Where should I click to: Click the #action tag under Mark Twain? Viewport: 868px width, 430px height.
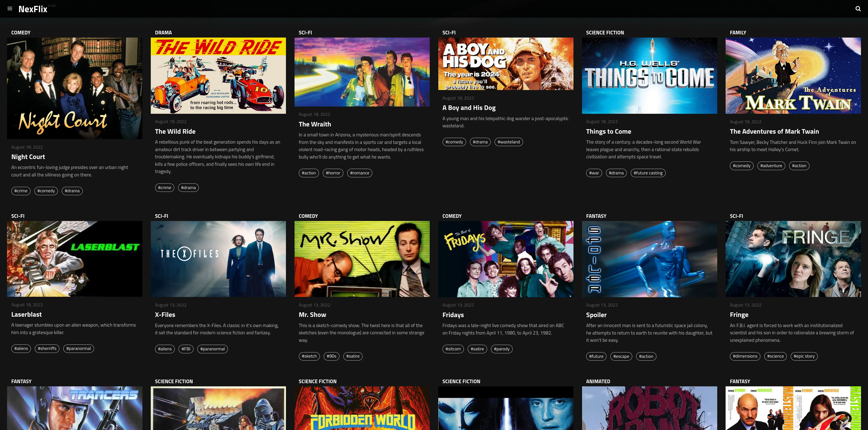[x=799, y=166]
